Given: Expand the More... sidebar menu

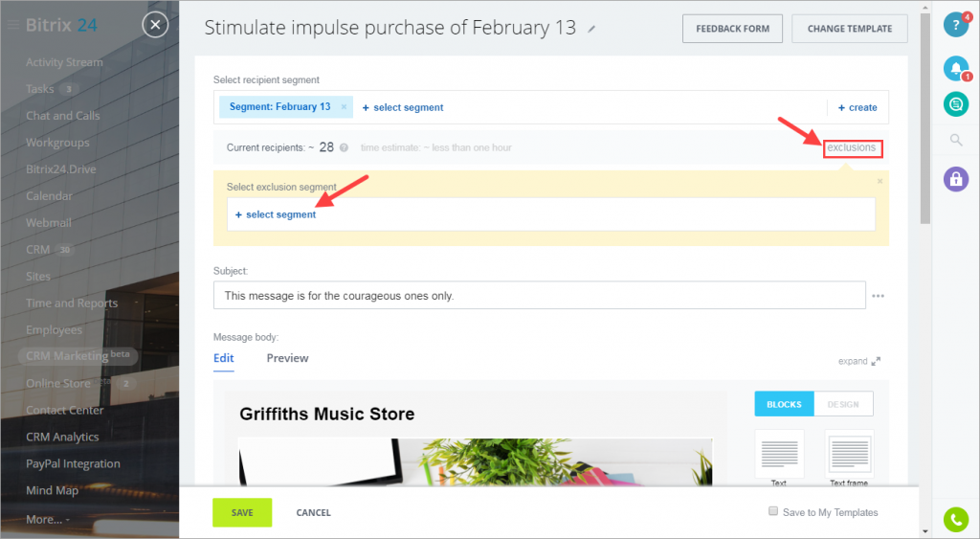Looking at the screenshot, I should click(48, 520).
